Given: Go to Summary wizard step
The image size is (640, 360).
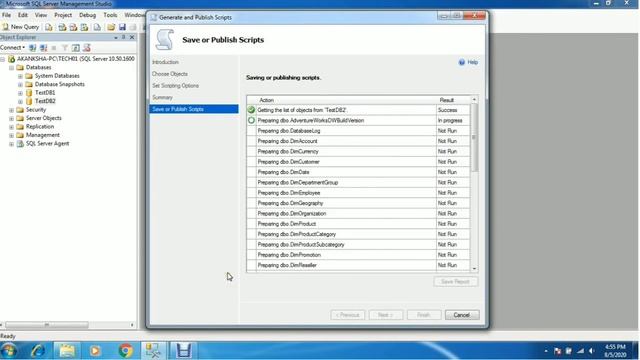Looking at the screenshot, I should pos(162,98).
